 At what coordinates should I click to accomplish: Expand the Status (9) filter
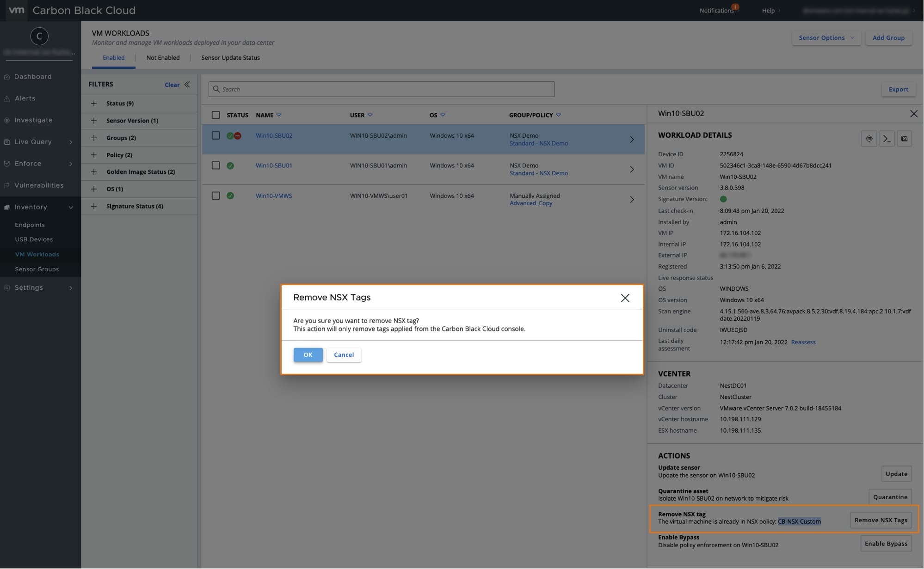coord(94,104)
